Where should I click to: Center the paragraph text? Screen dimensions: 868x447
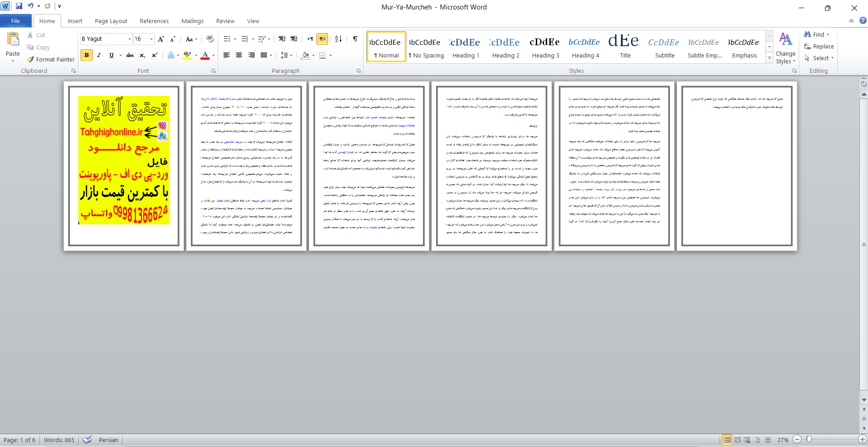239,55
